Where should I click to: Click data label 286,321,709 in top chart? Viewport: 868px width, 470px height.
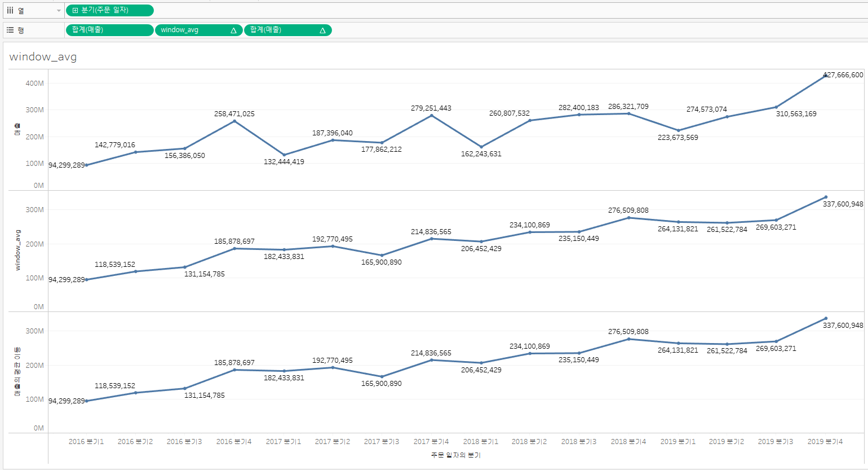[x=628, y=106]
